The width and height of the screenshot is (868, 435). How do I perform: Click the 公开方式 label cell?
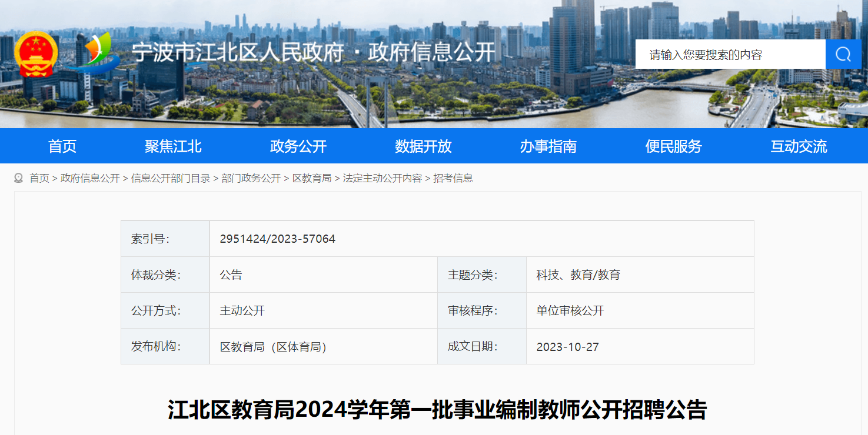165,310
